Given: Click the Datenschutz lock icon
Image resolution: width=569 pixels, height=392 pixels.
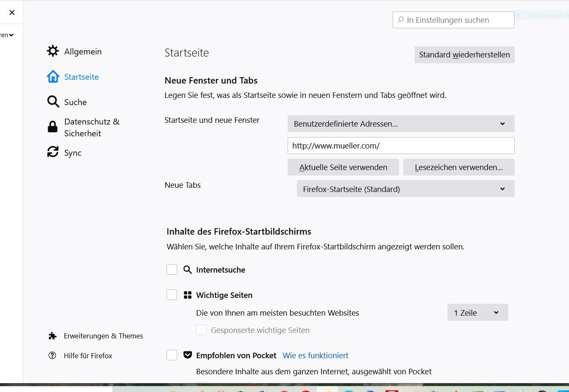Looking at the screenshot, I should click(53, 127).
